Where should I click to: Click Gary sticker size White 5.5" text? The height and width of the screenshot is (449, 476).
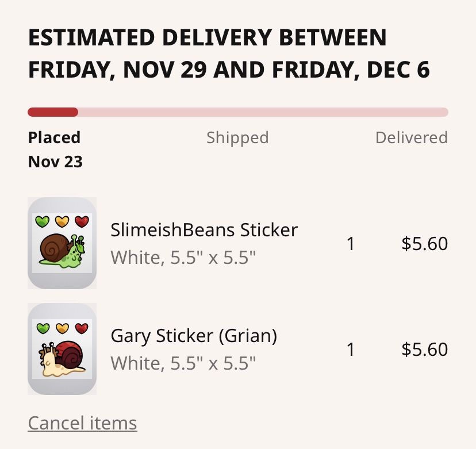(183, 363)
